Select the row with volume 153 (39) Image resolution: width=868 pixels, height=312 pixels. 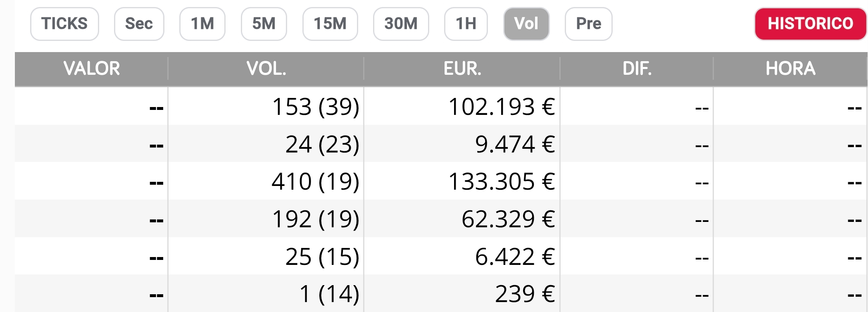pyautogui.click(x=316, y=107)
